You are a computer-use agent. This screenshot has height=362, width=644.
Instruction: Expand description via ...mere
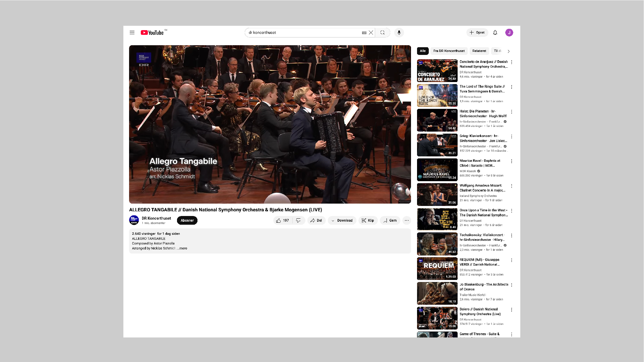pos(183,248)
